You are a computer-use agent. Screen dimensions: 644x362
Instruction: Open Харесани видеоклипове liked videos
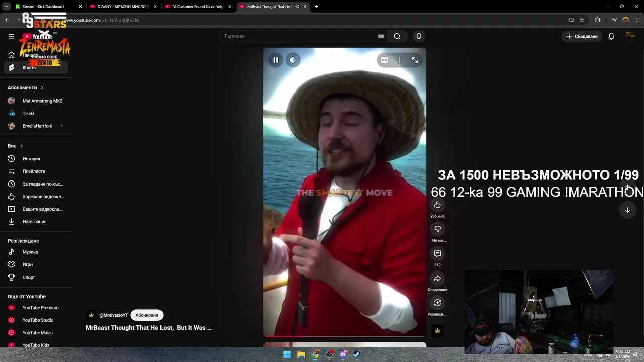click(36, 197)
